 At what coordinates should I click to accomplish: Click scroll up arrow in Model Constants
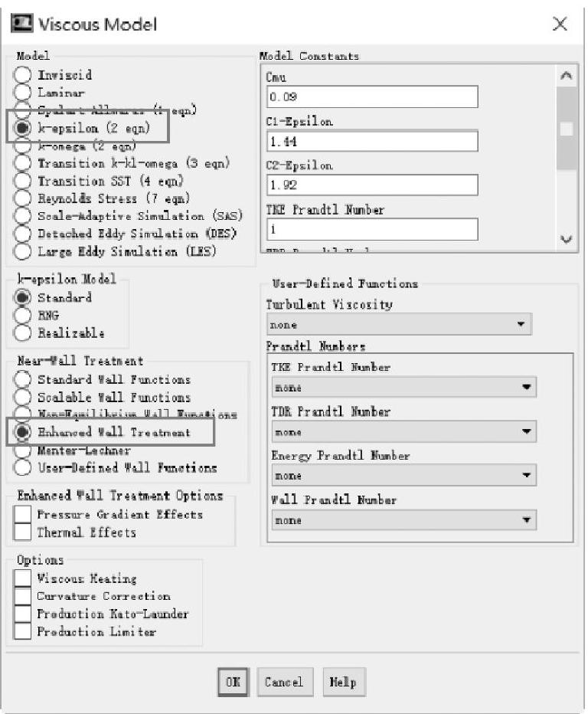(x=566, y=76)
